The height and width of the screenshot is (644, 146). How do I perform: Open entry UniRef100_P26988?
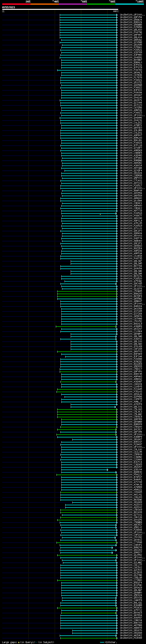click(131, 359)
